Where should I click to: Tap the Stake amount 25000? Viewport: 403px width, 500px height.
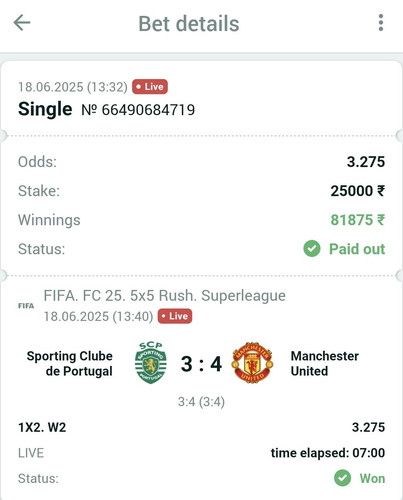(358, 191)
